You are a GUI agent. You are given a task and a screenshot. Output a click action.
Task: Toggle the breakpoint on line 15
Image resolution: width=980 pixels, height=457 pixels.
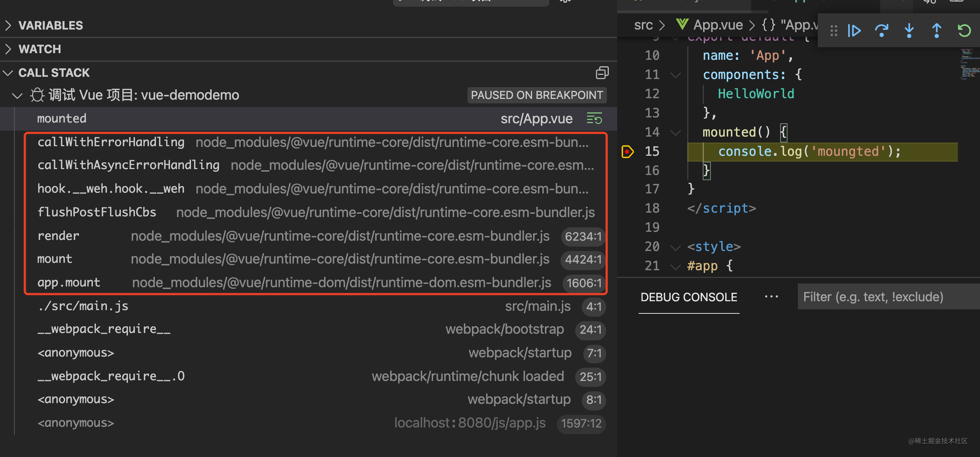pyautogui.click(x=627, y=152)
